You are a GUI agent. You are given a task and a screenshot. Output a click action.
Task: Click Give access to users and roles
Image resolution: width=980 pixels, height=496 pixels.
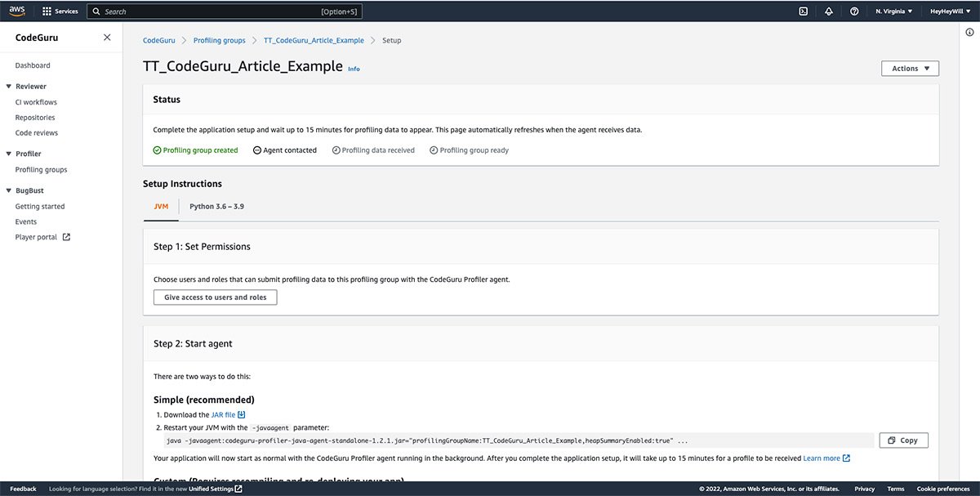[216, 297]
